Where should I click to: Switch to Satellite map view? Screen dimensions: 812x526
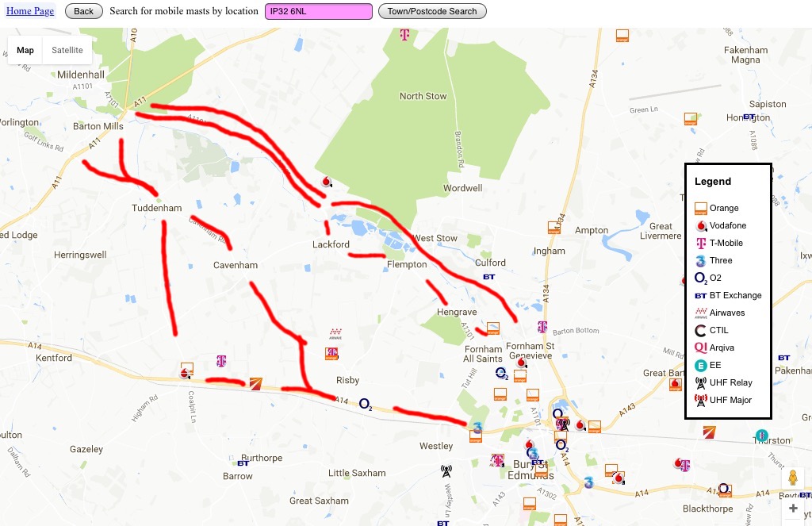click(x=67, y=50)
